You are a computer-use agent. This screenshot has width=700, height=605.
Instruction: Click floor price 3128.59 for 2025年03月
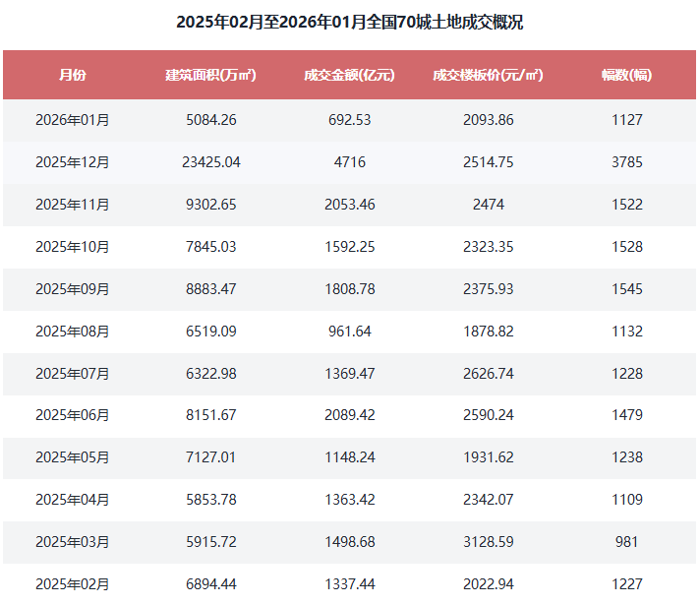[x=488, y=542]
